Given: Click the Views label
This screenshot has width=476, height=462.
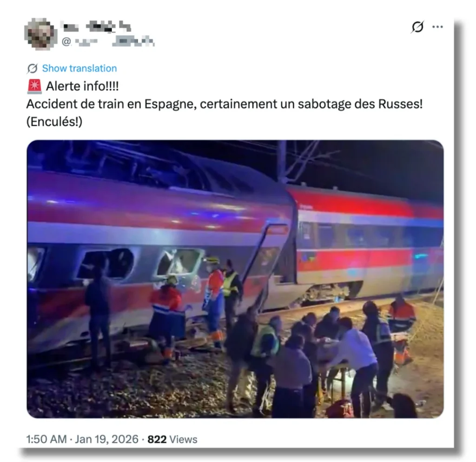Looking at the screenshot, I should point(183,439).
